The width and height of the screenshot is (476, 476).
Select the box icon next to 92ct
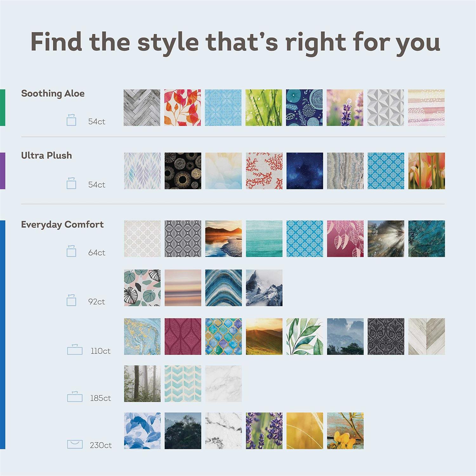[x=71, y=300]
